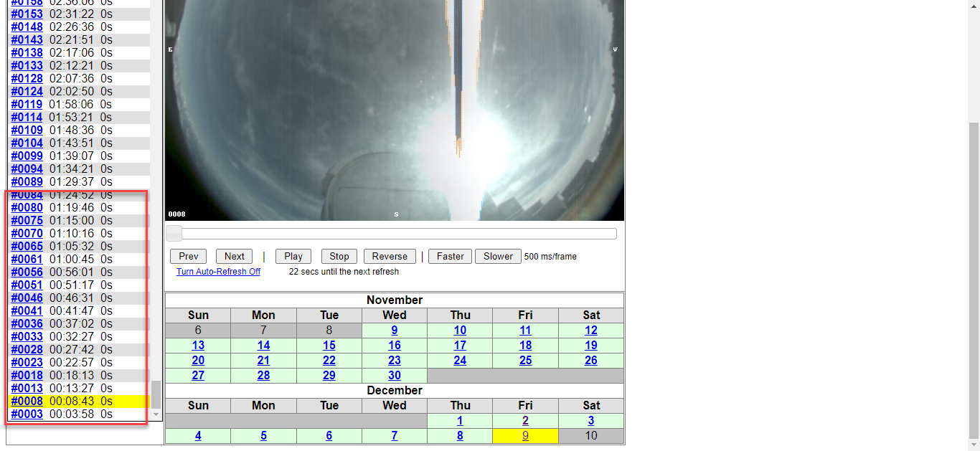The width and height of the screenshot is (980, 451).
Task: Open the all-sky camera image
Action: pyautogui.click(x=395, y=110)
